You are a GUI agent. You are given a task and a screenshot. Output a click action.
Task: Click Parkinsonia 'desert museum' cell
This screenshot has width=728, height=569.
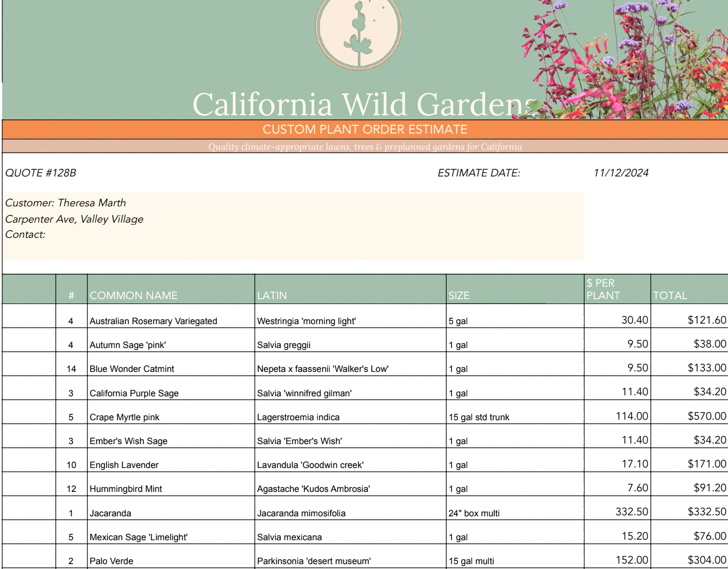click(350, 556)
